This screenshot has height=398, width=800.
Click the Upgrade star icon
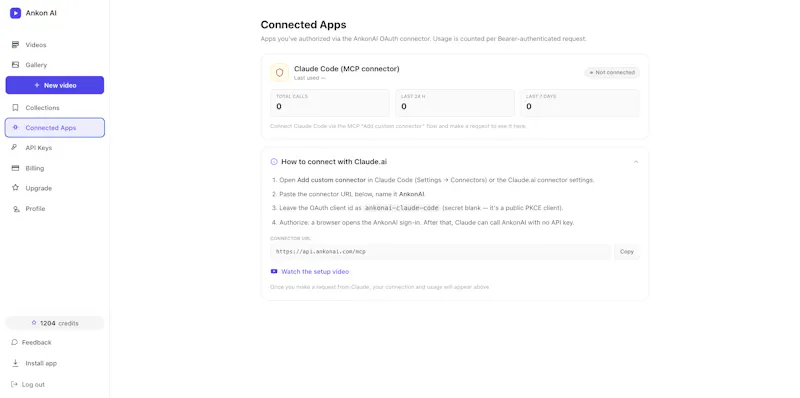pyautogui.click(x=15, y=188)
